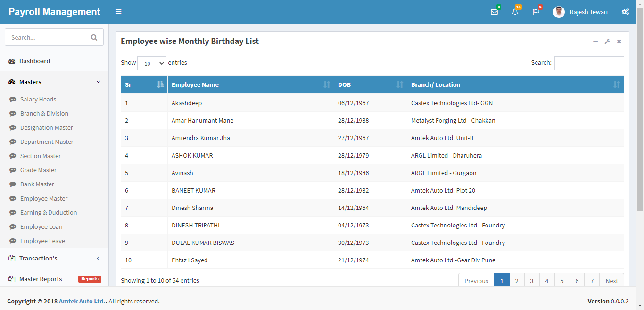The width and height of the screenshot is (644, 310).
Task: Select Dashboard in the sidebar
Action: 34,61
